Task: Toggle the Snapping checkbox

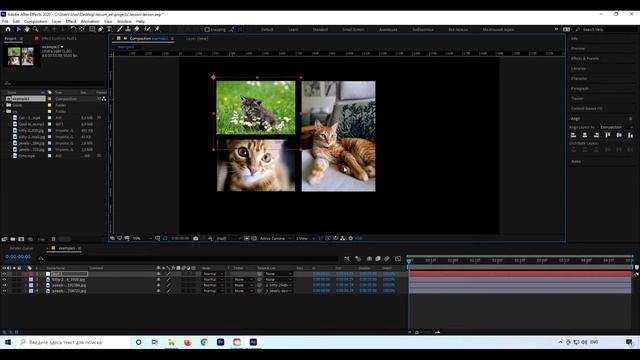Action: click(x=207, y=29)
